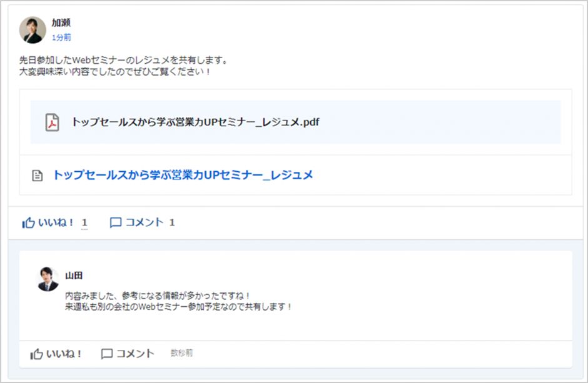The image size is (588, 383).
Task: Click the 加瀬 user name
Action: (61, 22)
